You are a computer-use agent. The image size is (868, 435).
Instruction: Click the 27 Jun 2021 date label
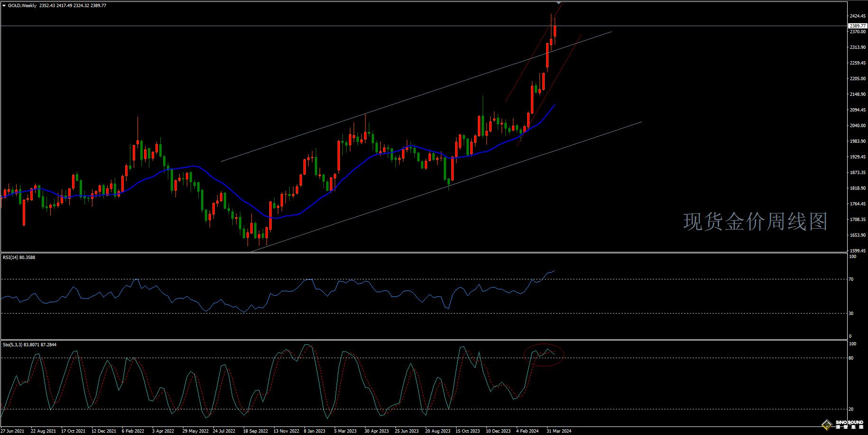click(12, 431)
